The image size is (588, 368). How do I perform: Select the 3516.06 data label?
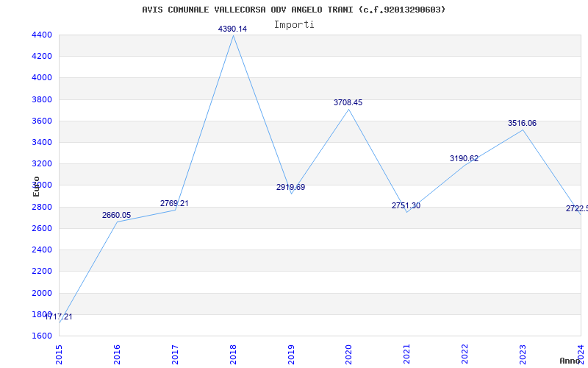pyautogui.click(x=522, y=123)
